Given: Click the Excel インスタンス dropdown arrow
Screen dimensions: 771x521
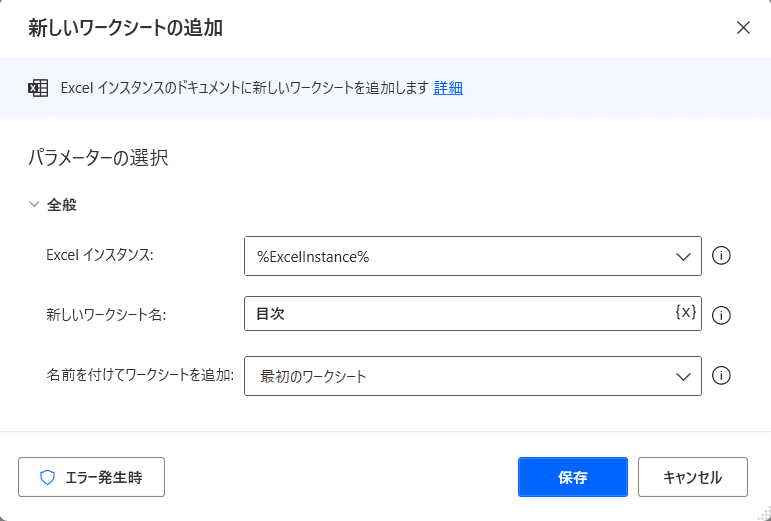Looking at the screenshot, I should pos(684,256).
